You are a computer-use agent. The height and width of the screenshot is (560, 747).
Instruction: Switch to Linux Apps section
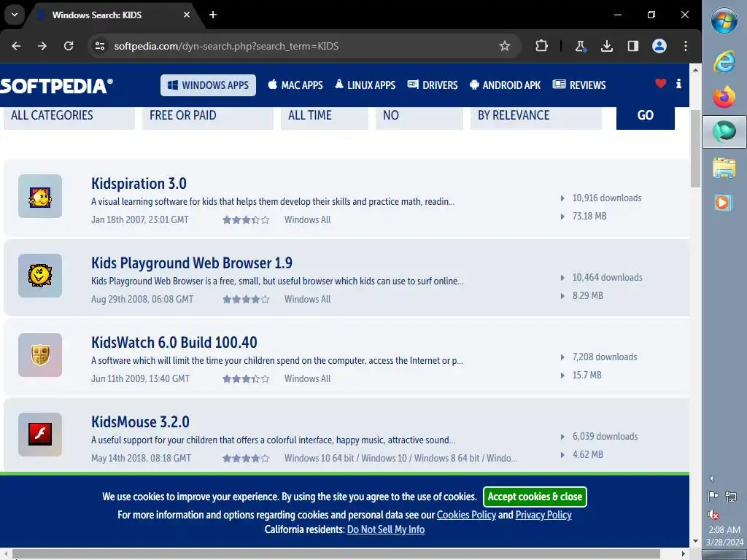(365, 85)
